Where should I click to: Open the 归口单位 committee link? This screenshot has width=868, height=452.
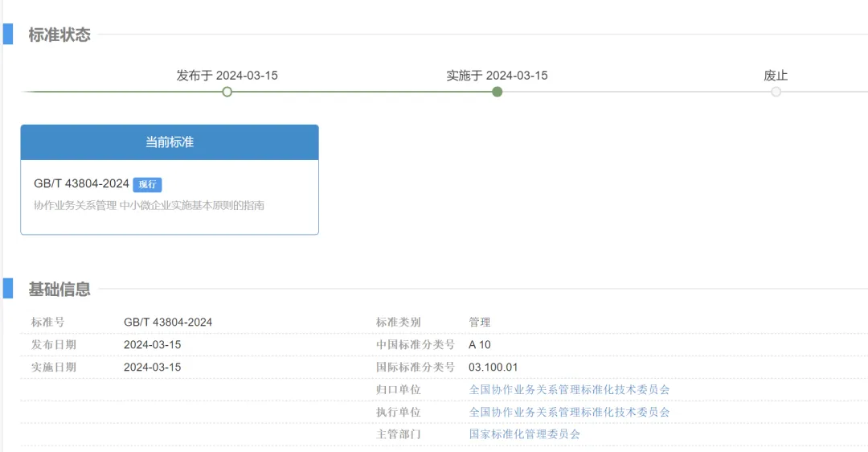pyautogui.click(x=569, y=389)
